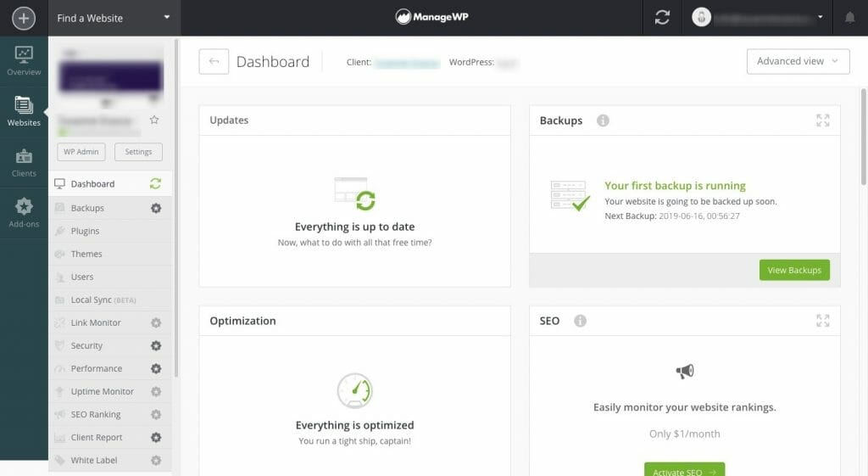This screenshot has width=868, height=476.
Task: Open the Clients section
Action: coord(24,162)
